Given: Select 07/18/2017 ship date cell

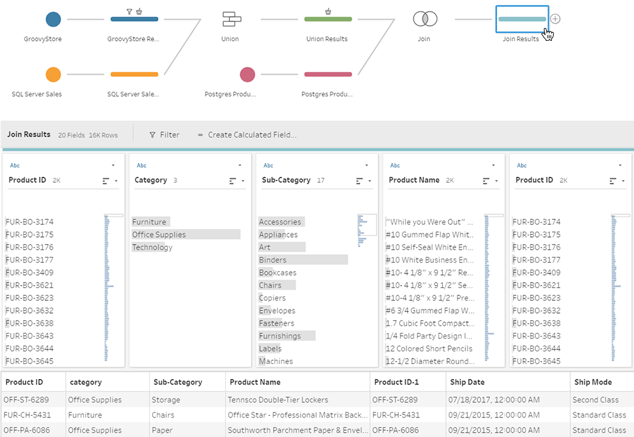Looking at the screenshot, I should coord(494,400).
